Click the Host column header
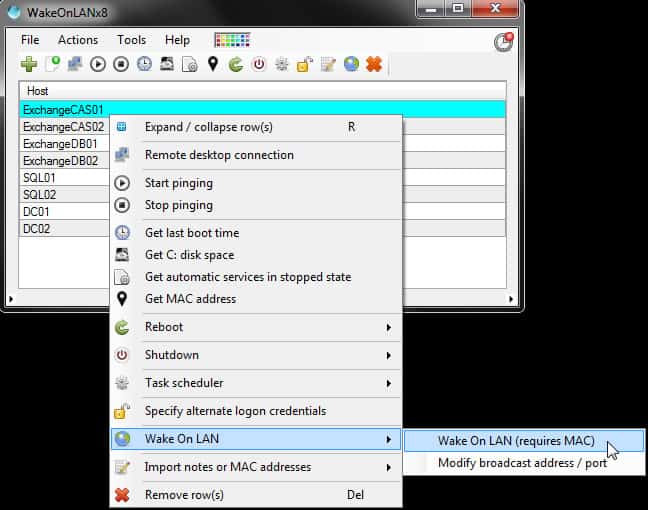Viewport: 648px width, 510px height. (x=262, y=91)
